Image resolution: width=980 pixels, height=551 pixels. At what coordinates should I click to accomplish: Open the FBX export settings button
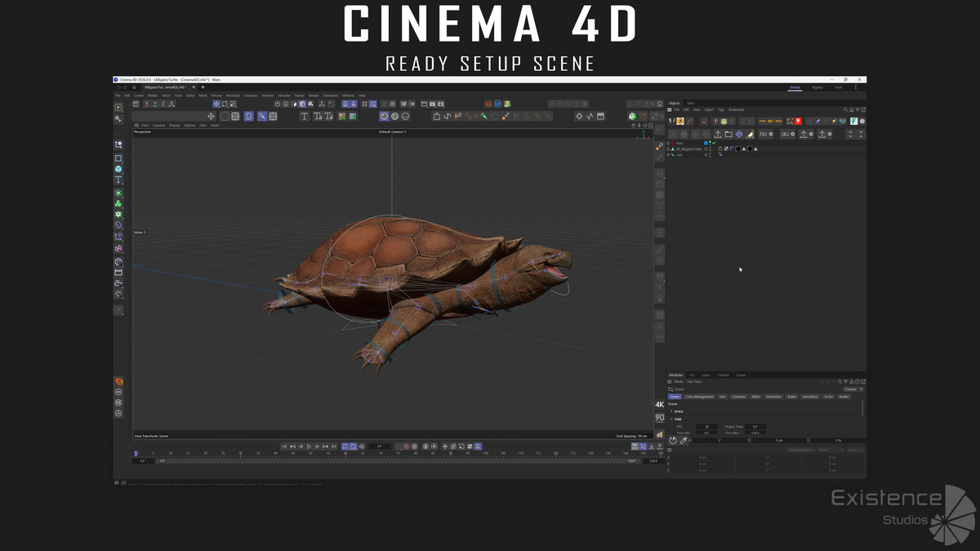(x=766, y=134)
